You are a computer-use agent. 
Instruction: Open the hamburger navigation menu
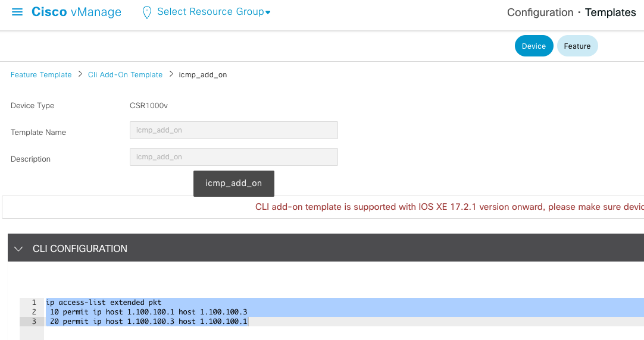click(x=17, y=12)
